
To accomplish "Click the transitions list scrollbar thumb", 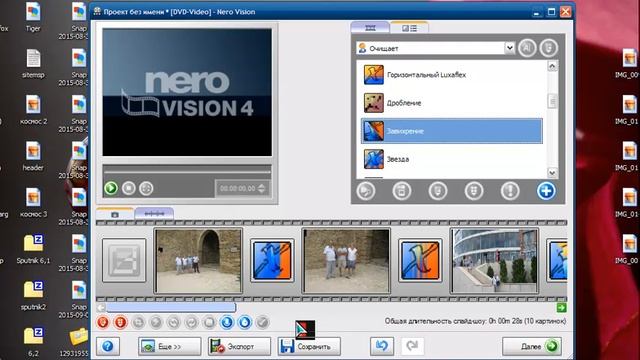I will [x=552, y=101].
